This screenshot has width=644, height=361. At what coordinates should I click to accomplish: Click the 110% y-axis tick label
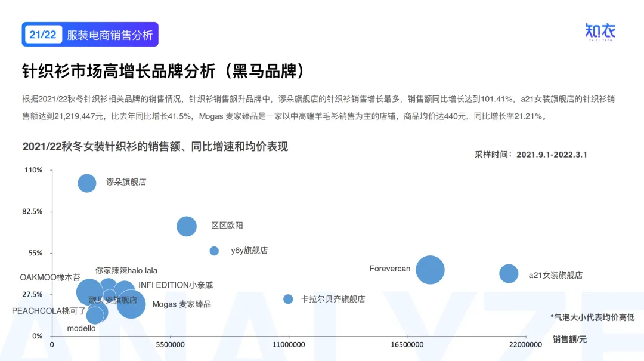[x=33, y=170]
